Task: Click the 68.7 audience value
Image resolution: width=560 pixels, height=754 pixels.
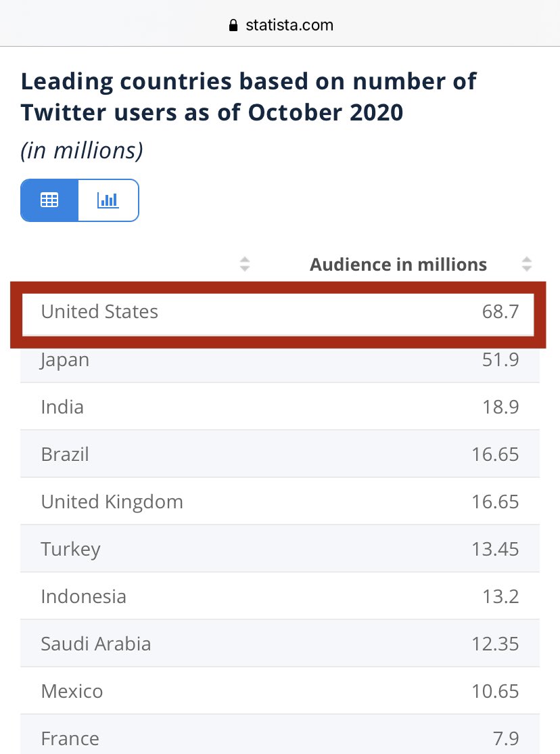Action: pyautogui.click(x=500, y=312)
